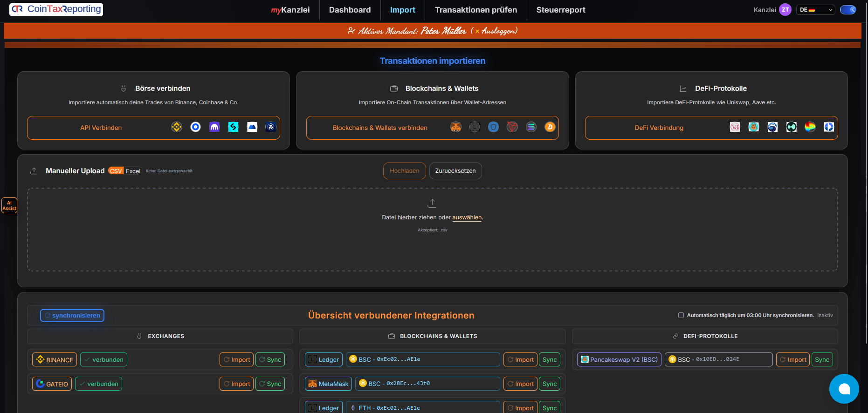The image size is (868, 413).
Task: Click the Quickswap blue dragon icon
Action: pos(772,127)
